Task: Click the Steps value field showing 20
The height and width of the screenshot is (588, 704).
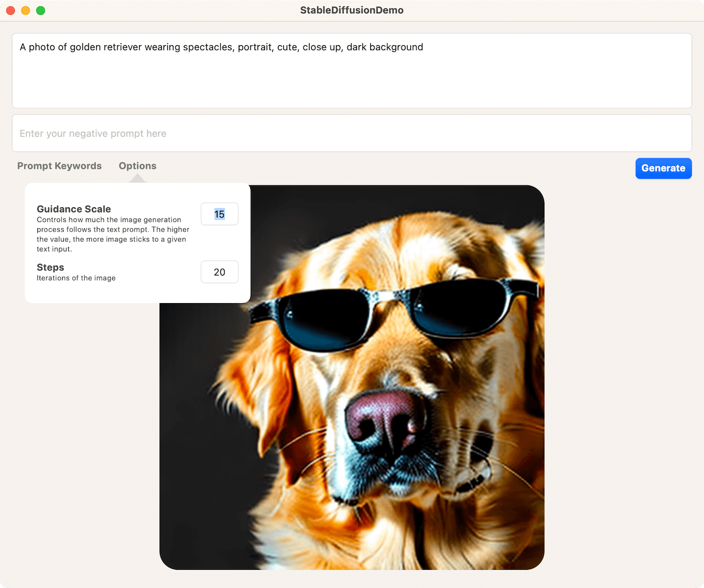Action: coord(219,272)
